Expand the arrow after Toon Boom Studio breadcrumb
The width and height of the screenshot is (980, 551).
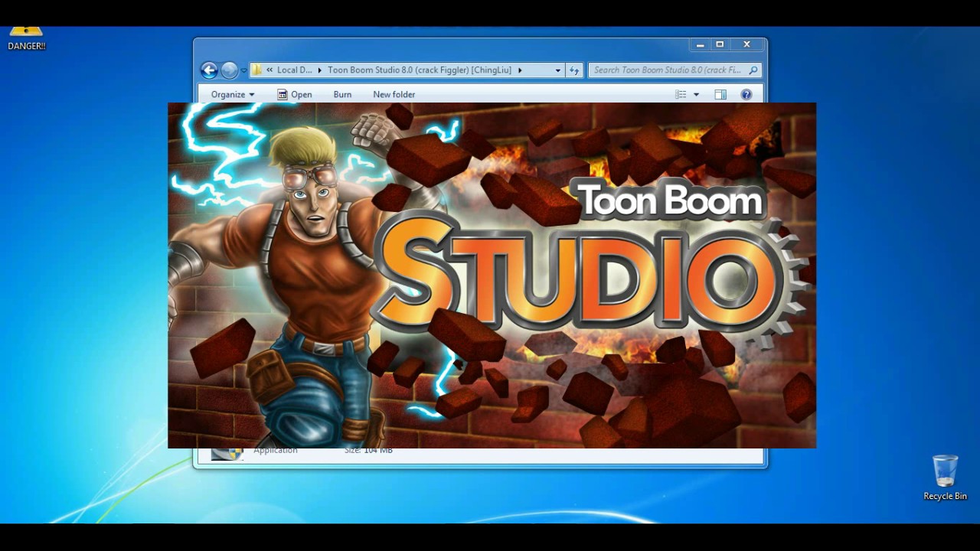click(x=520, y=70)
